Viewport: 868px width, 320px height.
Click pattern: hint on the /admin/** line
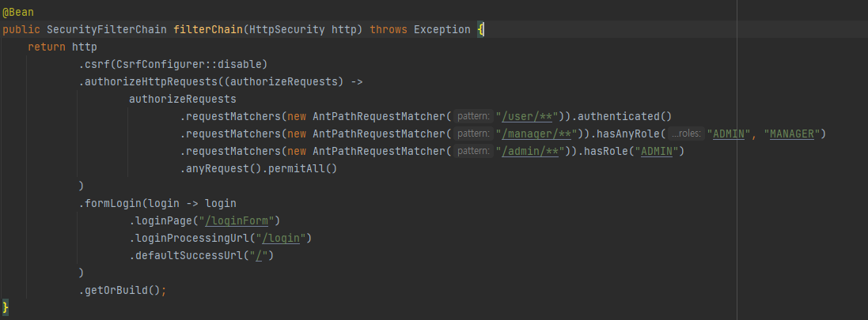pos(473,151)
